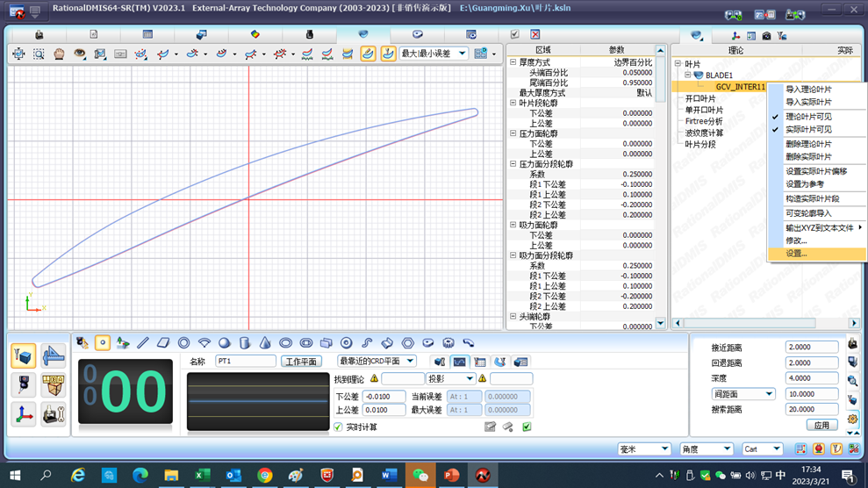
Task: Click the eye view icon in toolbar
Action: (80, 54)
